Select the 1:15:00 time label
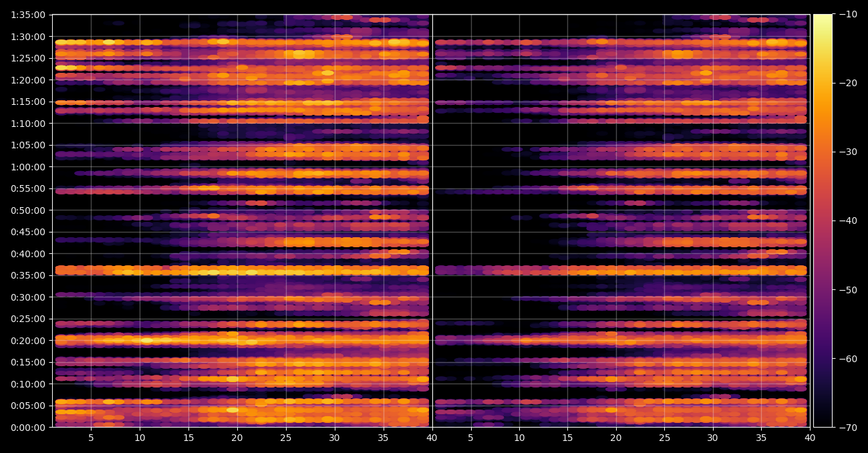868x453 pixels. (x=28, y=102)
